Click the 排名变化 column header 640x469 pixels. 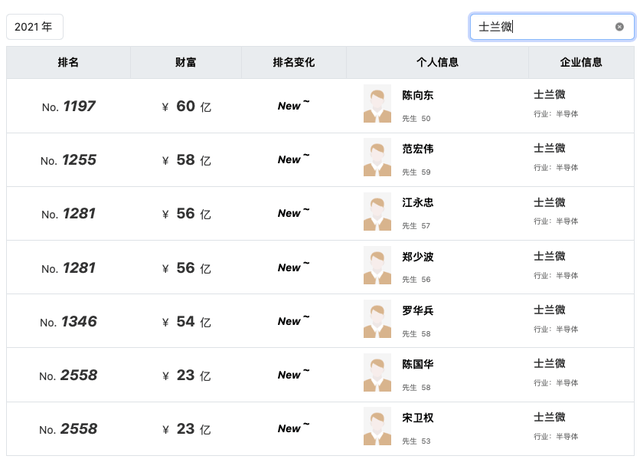pyautogui.click(x=293, y=62)
